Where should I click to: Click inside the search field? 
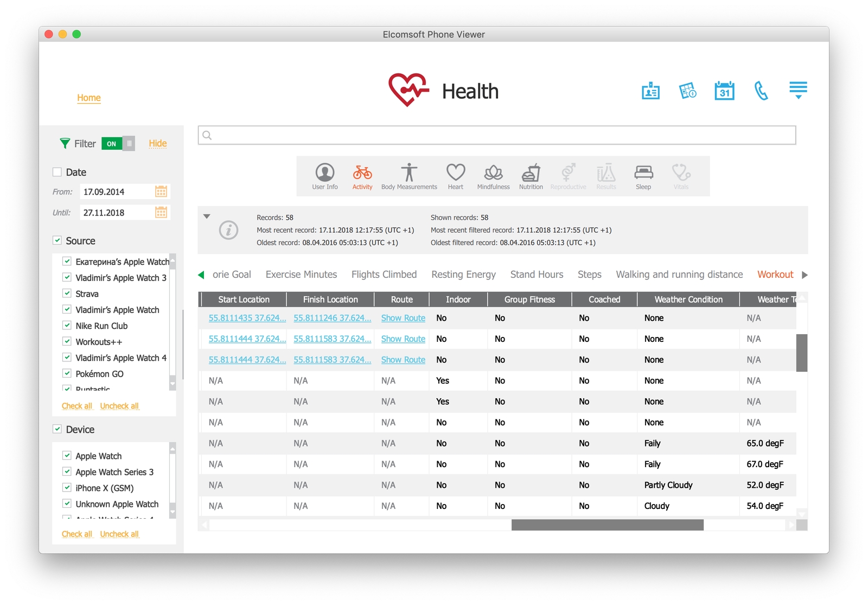pos(496,135)
